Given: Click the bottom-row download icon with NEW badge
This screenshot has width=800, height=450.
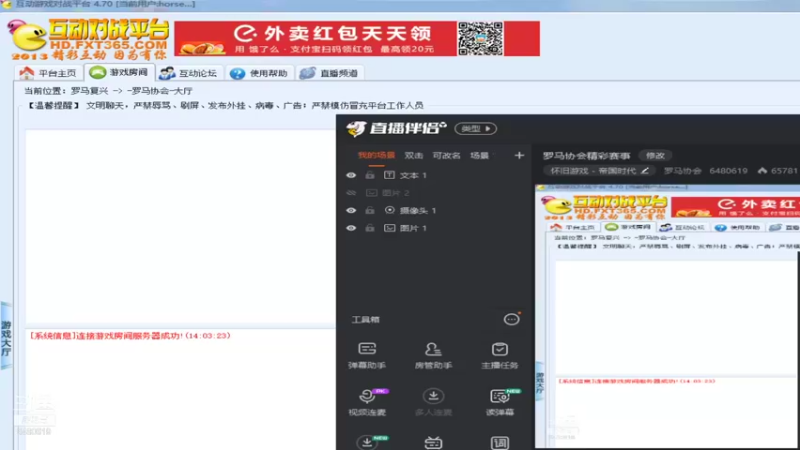Looking at the screenshot, I should [x=367, y=442].
